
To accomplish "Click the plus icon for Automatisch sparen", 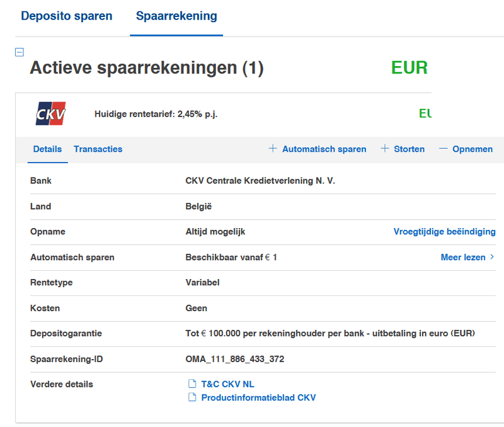I will 273,149.
